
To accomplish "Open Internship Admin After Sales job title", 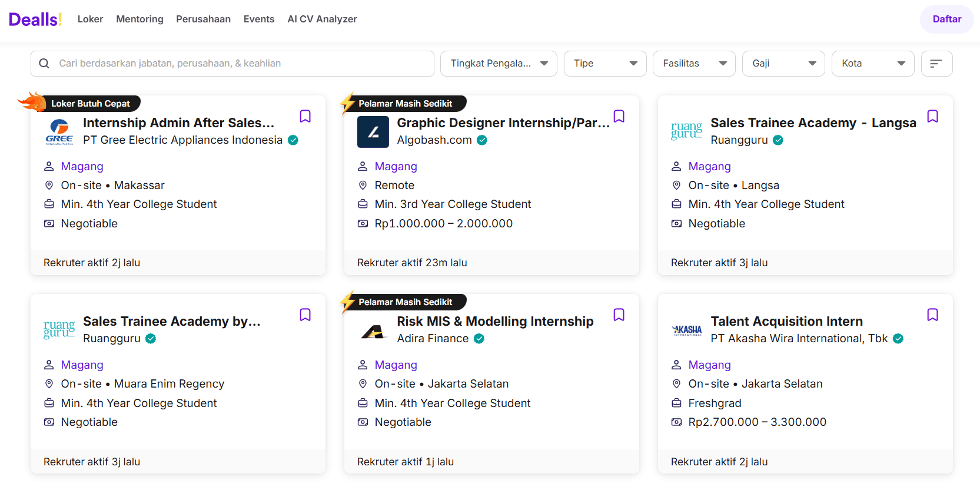I will coord(178,123).
